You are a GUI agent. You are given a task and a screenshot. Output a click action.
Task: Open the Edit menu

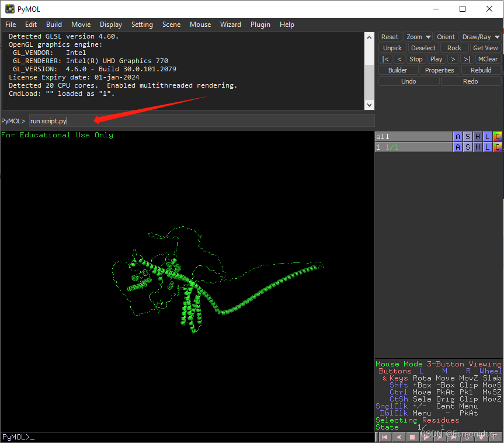[31, 25]
